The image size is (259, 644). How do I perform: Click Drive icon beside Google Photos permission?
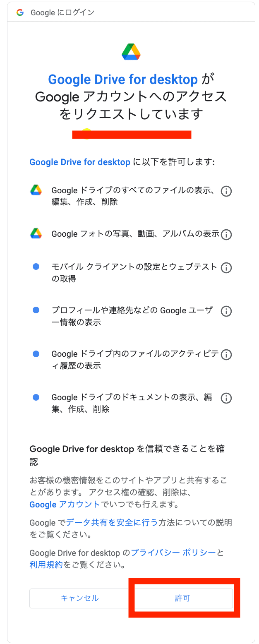(x=36, y=233)
